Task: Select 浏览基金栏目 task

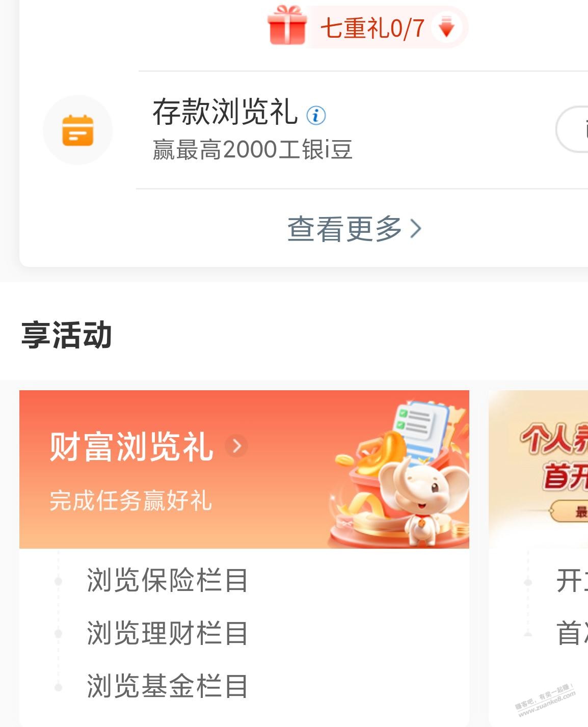Action: coord(167,686)
